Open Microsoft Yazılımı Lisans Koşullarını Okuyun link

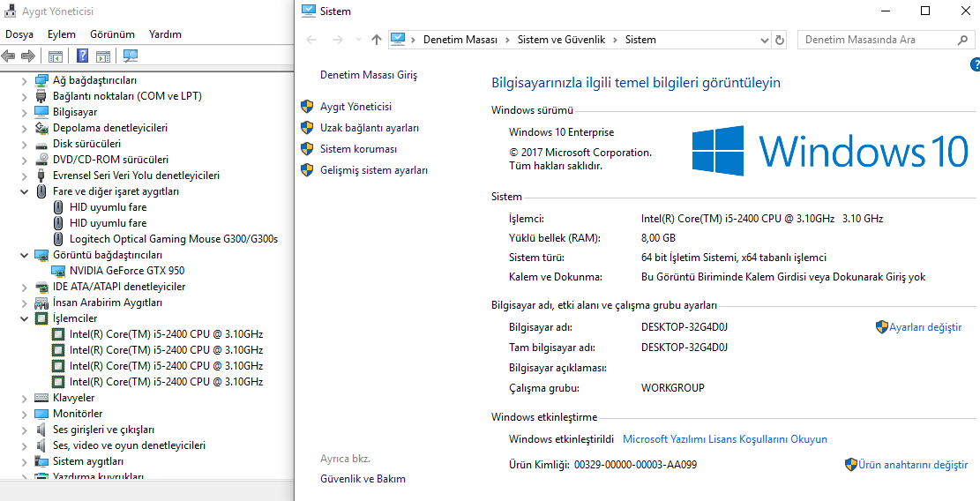click(725, 439)
